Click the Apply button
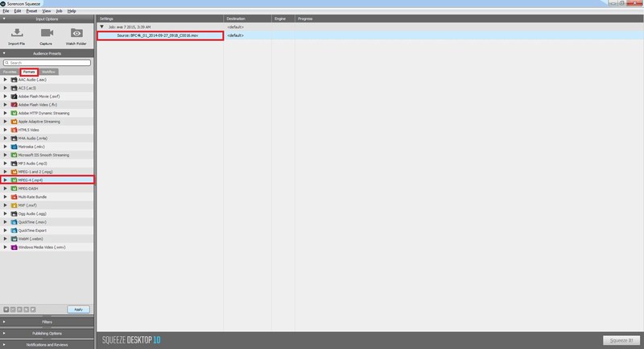The image size is (644, 349). click(x=78, y=310)
